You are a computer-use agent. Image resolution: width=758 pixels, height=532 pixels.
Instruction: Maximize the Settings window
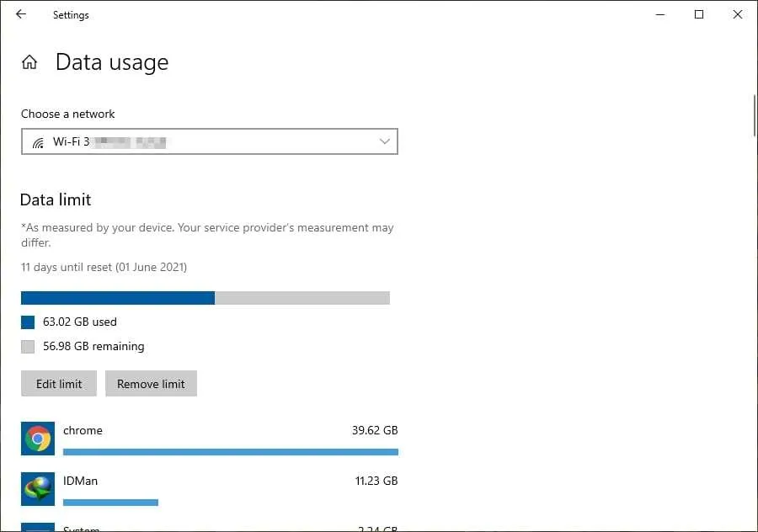(699, 14)
